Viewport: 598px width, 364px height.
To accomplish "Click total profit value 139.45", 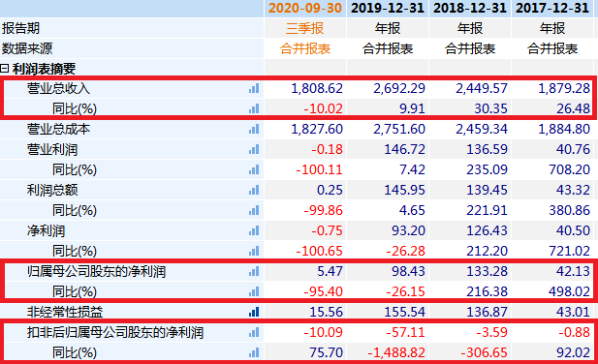I will coord(487,190).
